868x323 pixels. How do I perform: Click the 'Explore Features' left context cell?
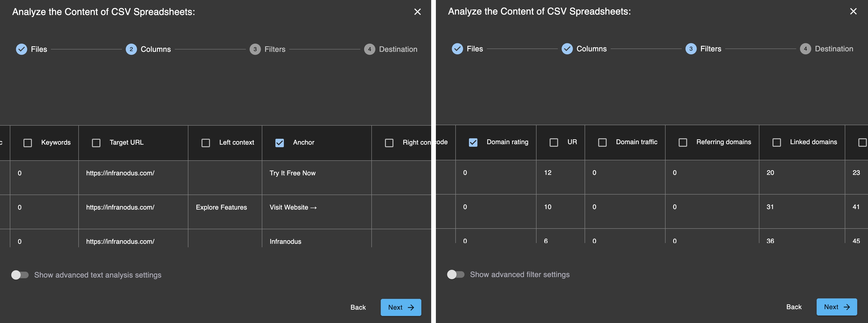225,212
